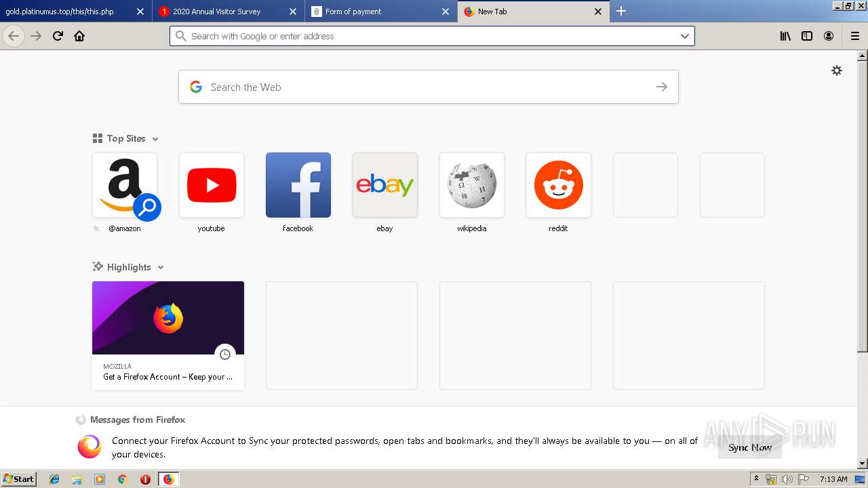Open a new tab with plus button
The height and width of the screenshot is (488, 868).
(x=621, y=11)
